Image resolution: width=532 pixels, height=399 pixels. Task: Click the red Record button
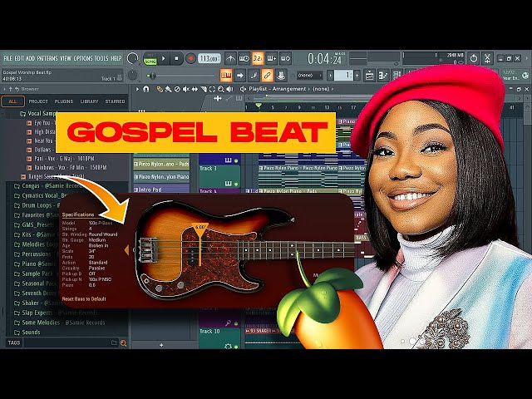(x=190, y=59)
